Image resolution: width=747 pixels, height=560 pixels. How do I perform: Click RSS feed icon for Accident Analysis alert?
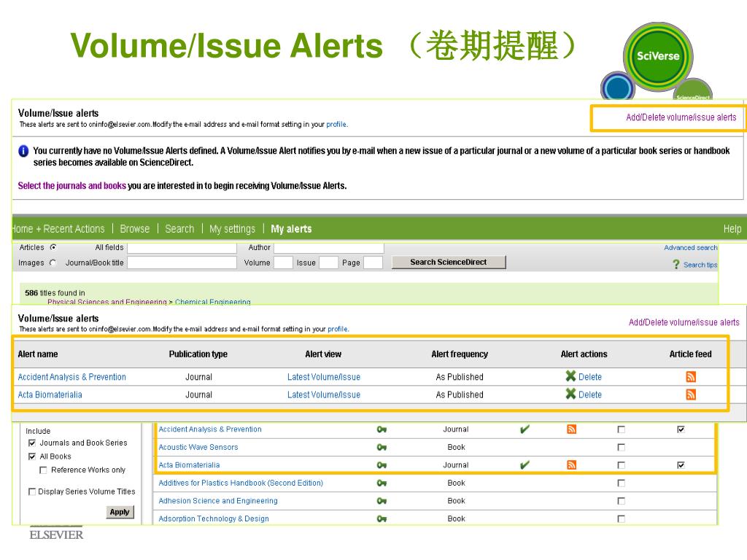click(691, 377)
